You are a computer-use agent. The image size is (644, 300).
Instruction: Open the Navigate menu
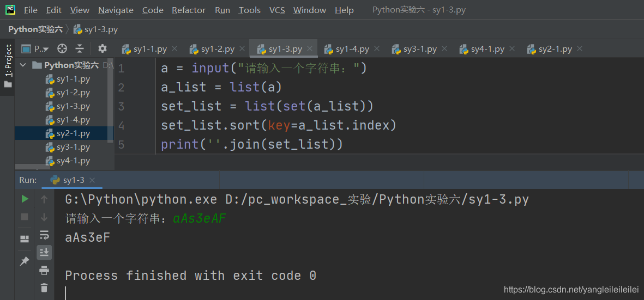116,10
